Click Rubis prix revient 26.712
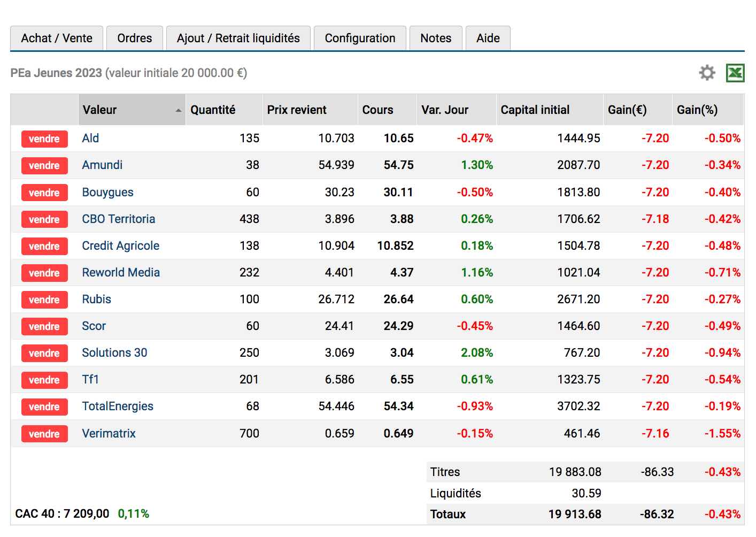 [x=336, y=299]
